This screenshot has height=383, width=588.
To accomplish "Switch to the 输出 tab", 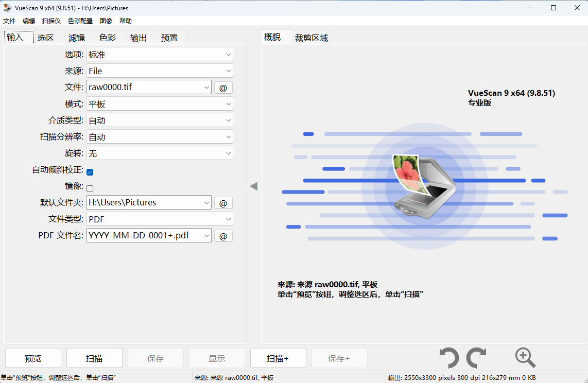I will (142, 38).
